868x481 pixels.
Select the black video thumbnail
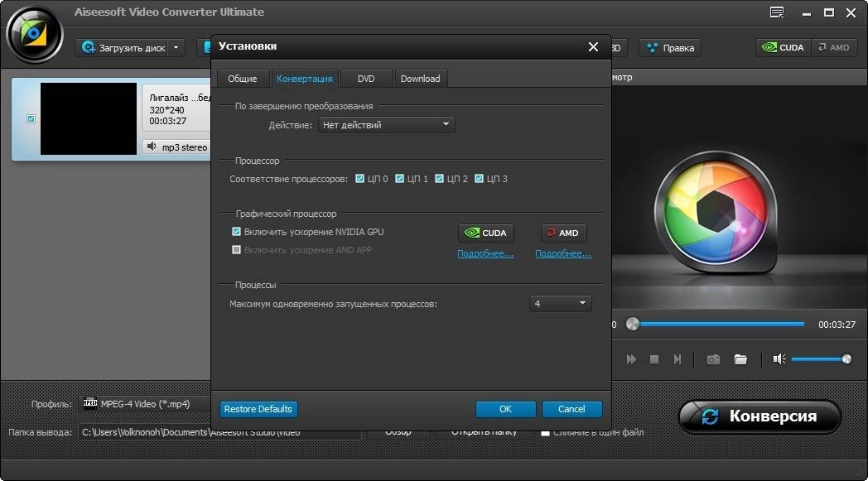click(x=89, y=118)
